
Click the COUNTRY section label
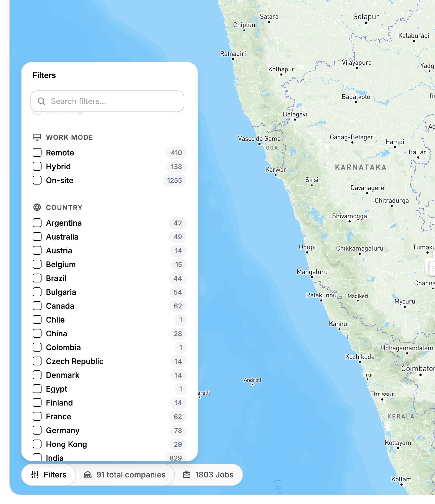(64, 207)
